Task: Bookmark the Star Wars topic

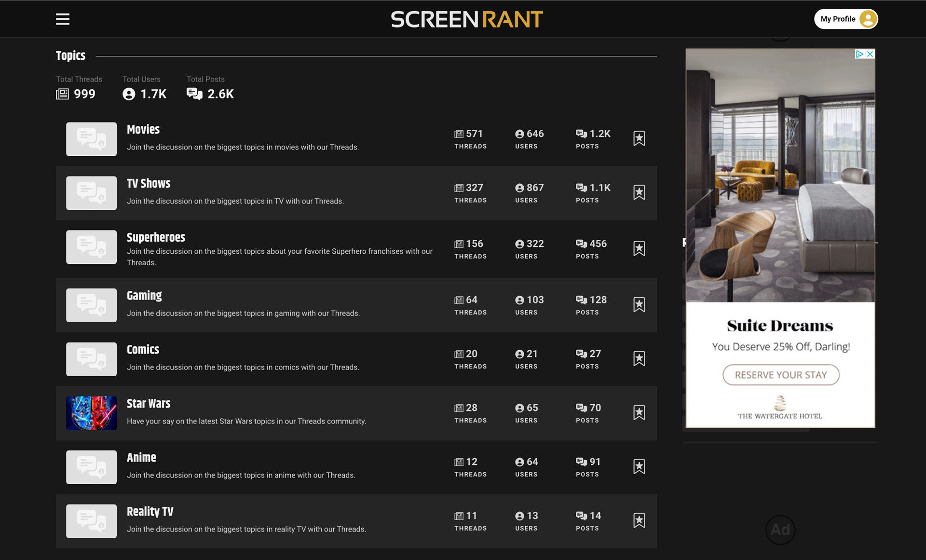Action: click(x=639, y=412)
